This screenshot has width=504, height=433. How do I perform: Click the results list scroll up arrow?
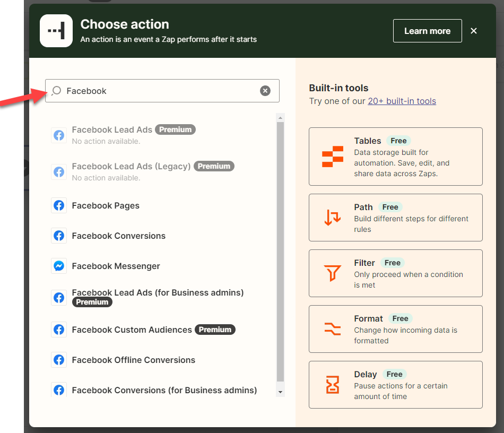[x=280, y=118]
